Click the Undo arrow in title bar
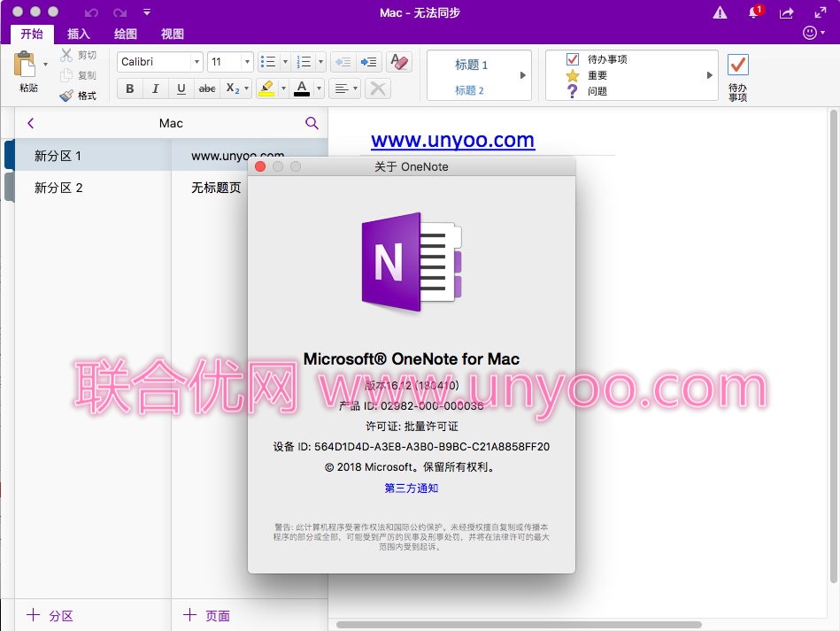This screenshot has height=631, width=840. [x=91, y=12]
